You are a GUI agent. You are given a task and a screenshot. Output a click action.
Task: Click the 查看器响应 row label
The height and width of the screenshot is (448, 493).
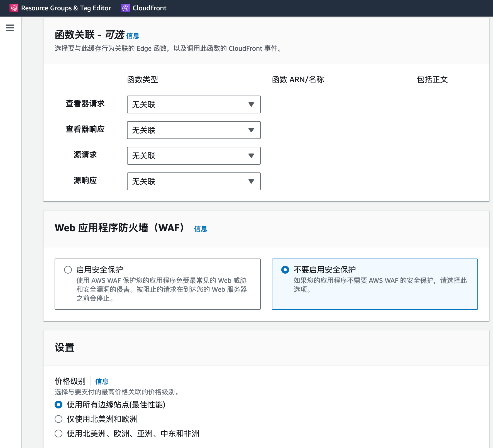(85, 129)
